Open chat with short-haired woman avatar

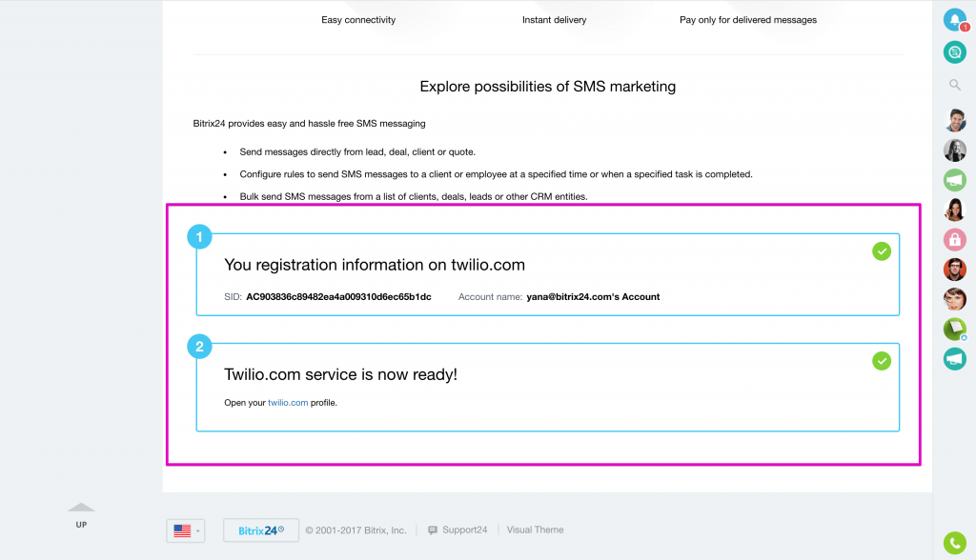[955, 299]
